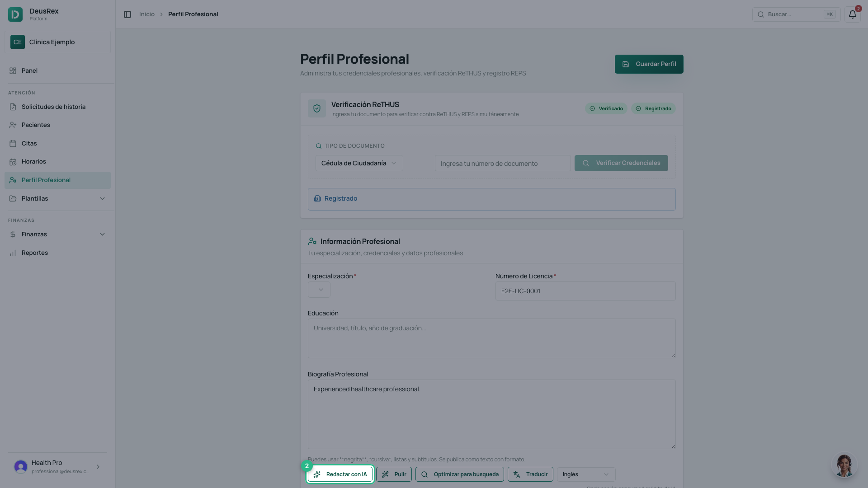Go to Panel in sidebar
Screen dimensions: 868x488
pyautogui.click(x=57, y=71)
